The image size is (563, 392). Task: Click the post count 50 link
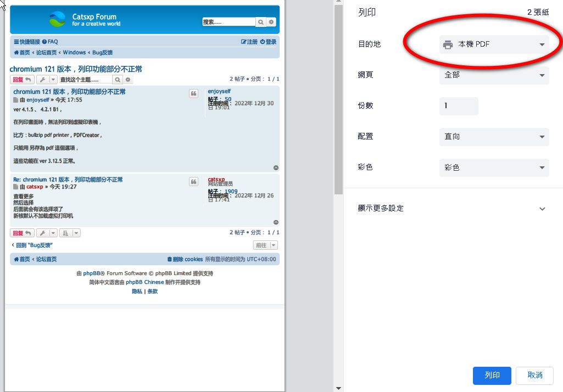(228, 99)
